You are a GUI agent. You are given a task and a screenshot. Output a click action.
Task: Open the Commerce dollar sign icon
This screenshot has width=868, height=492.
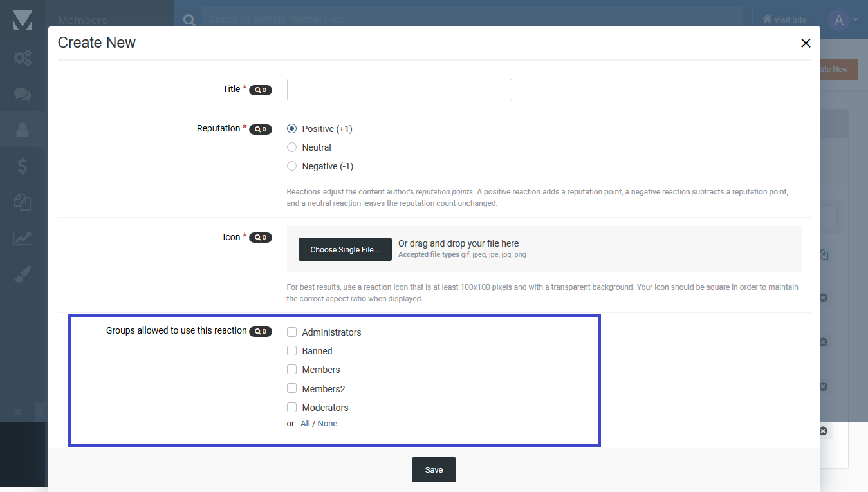point(23,166)
